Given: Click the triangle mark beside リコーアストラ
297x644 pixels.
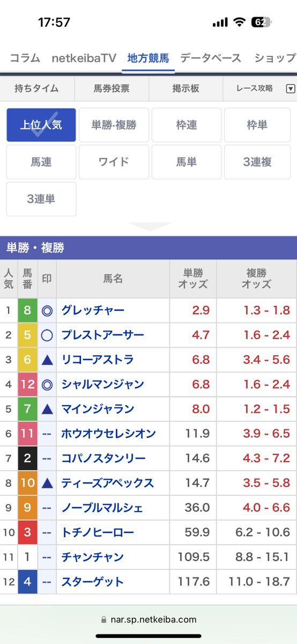Looking at the screenshot, I should [47, 360].
